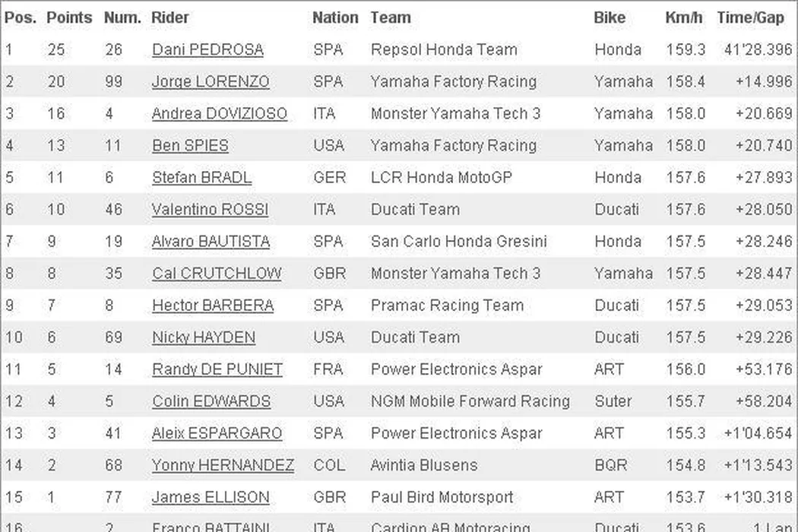Click the Jorge LORENZO link
Viewport: 798px width, 532px height.
pos(211,82)
